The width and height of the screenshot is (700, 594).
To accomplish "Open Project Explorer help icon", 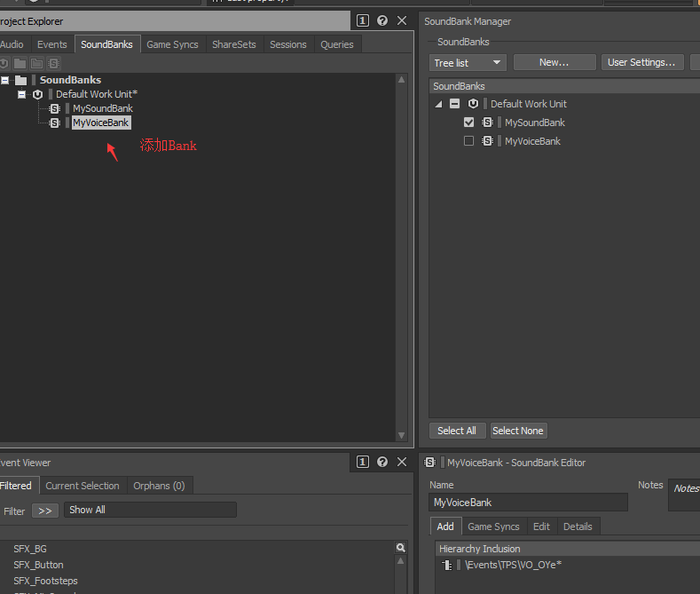I will 382,20.
